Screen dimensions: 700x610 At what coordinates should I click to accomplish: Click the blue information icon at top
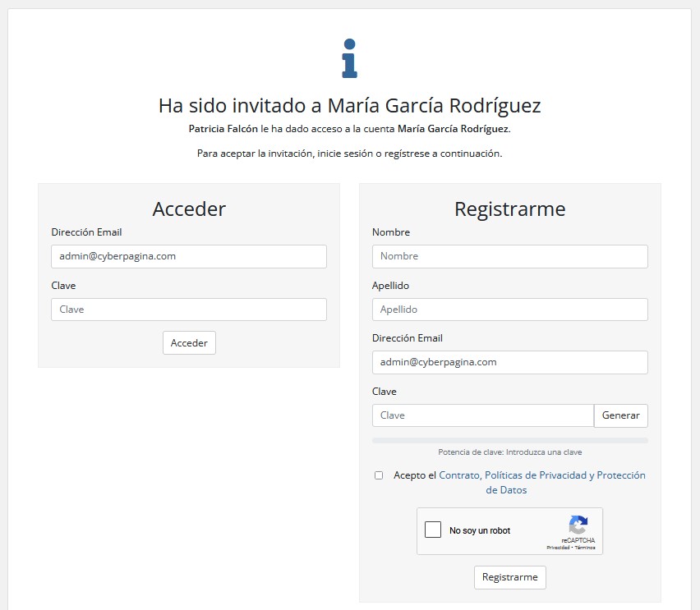(349, 58)
